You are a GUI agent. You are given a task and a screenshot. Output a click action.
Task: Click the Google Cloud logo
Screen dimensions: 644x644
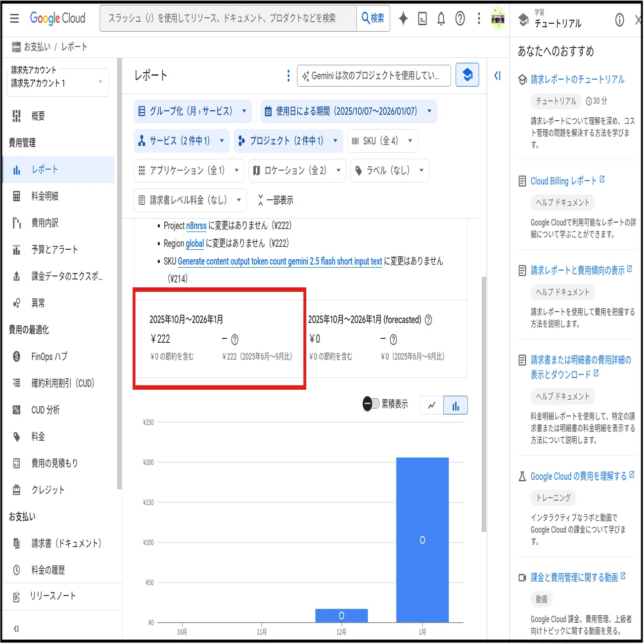pos(57,18)
